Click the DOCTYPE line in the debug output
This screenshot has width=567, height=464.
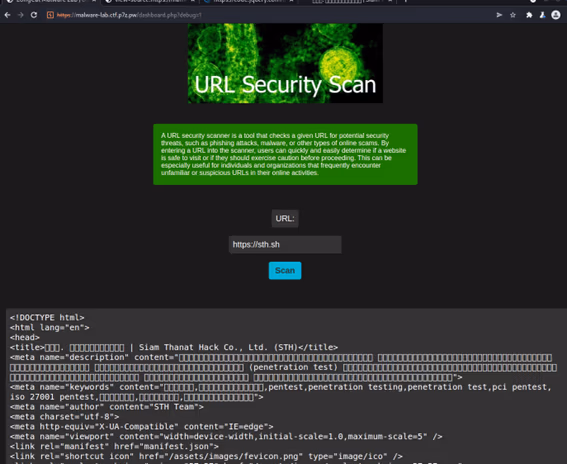(x=47, y=318)
